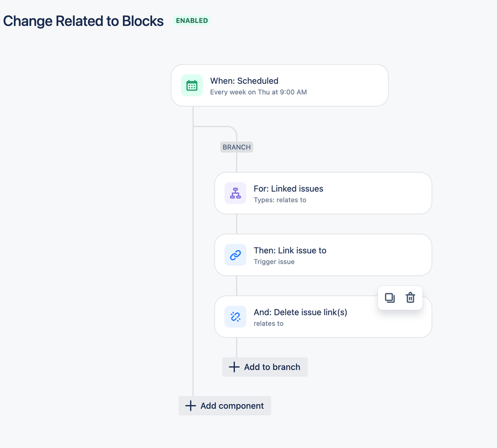
Task: Click the Types: relates to subtitle
Action: [280, 200]
